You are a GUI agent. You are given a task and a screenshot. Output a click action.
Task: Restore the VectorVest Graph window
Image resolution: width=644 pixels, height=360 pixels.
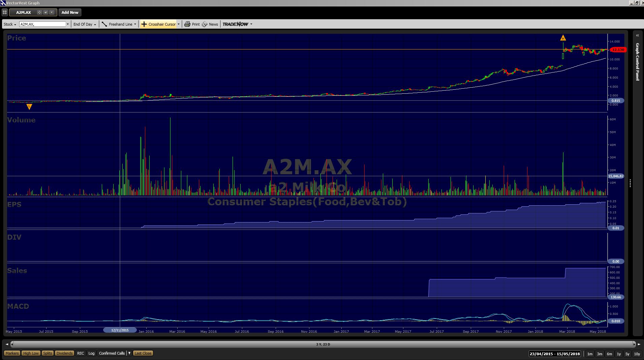pos(637,3)
